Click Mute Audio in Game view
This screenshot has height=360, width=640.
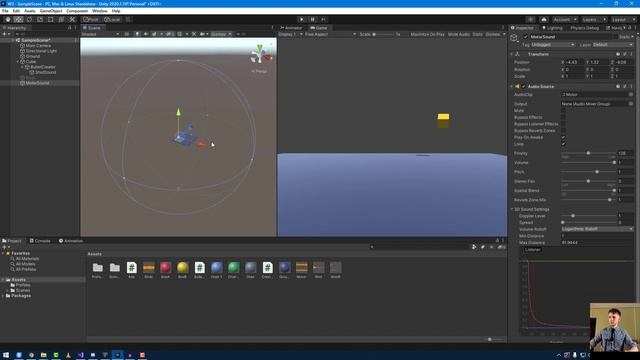(x=459, y=34)
